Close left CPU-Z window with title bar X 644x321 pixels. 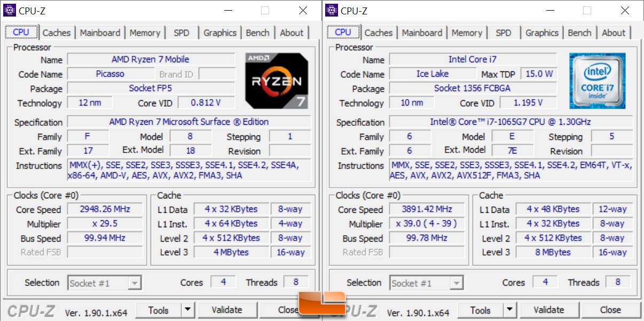point(303,10)
